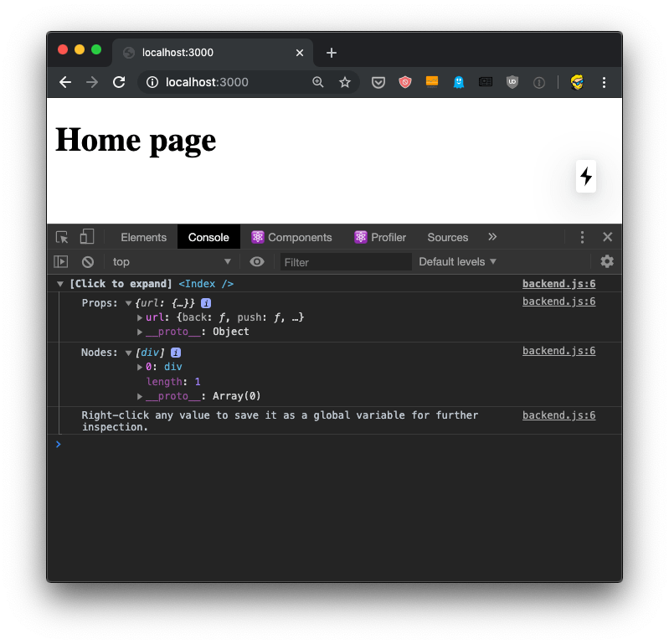Switch to the Profiler tab

(380, 237)
